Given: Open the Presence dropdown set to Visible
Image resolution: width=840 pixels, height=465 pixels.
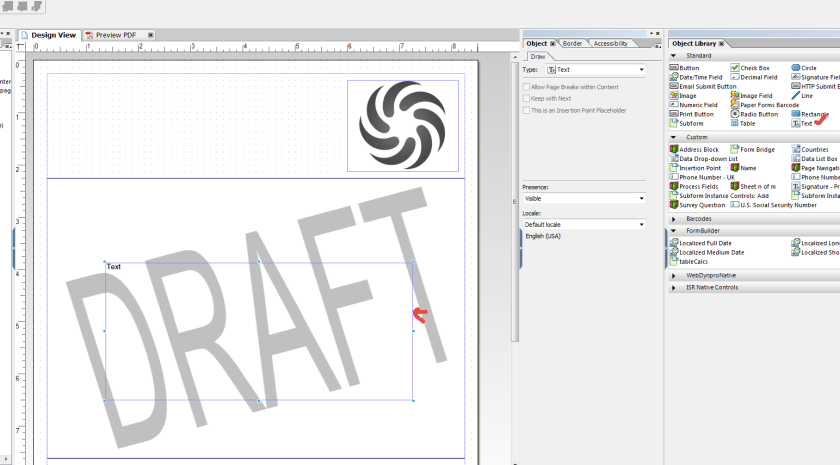Looking at the screenshot, I should [584, 199].
